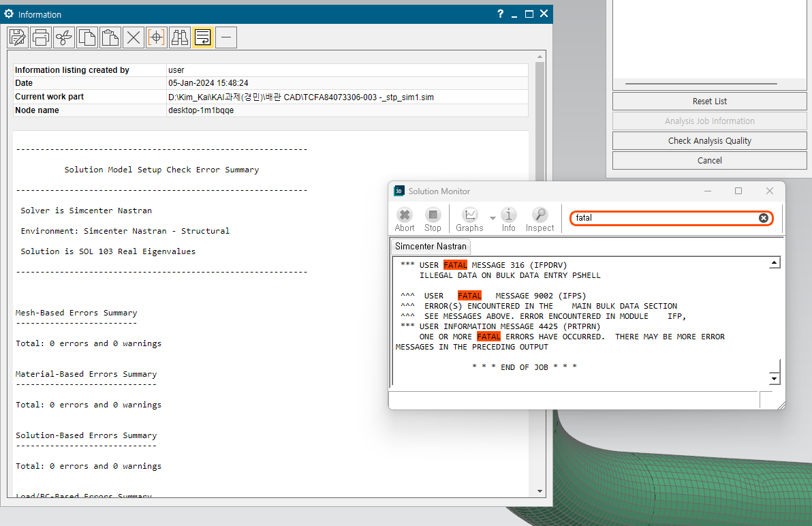
Task: Click the Info icon in Solution Monitor
Action: [x=509, y=219]
